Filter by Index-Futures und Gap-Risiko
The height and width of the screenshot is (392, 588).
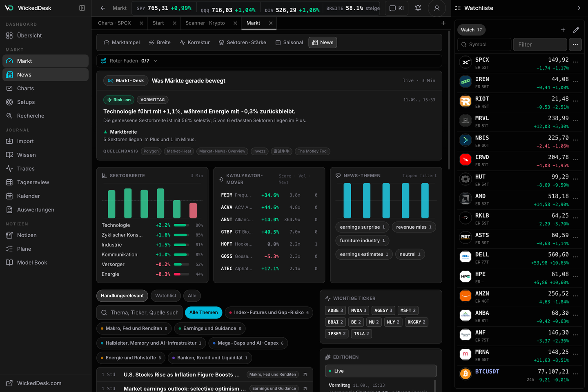[269, 313]
